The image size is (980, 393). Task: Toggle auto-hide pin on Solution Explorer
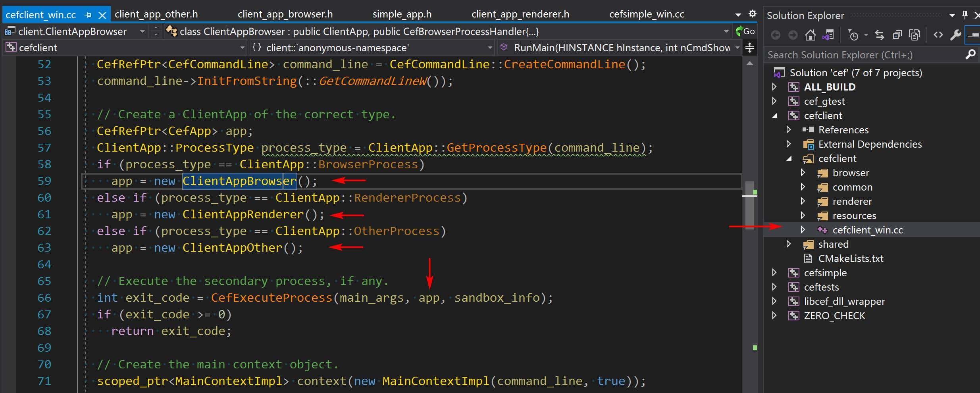(x=965, y=15)
